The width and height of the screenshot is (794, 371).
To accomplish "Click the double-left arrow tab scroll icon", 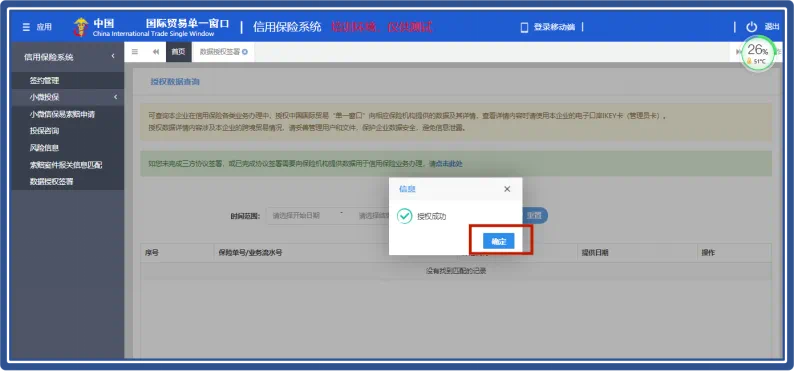I will point(155,52).
